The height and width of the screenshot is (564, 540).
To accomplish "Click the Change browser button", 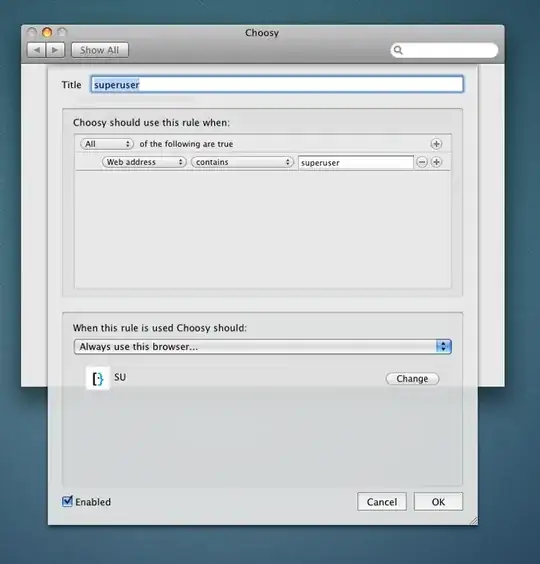I will click(412, 379).
